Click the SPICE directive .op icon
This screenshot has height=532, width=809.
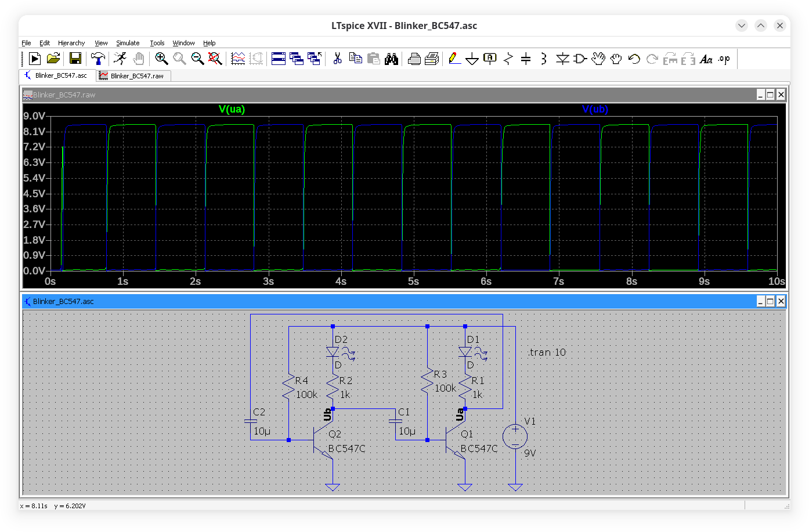[724, 59]
